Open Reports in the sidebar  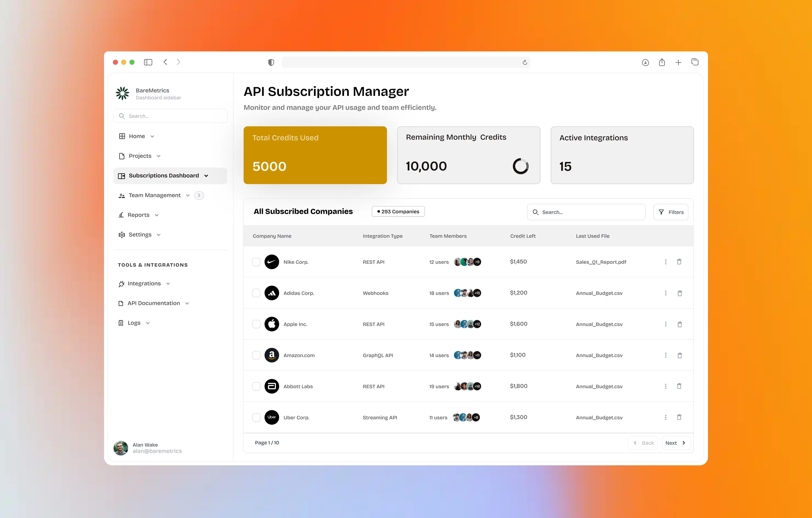[138, 215]
